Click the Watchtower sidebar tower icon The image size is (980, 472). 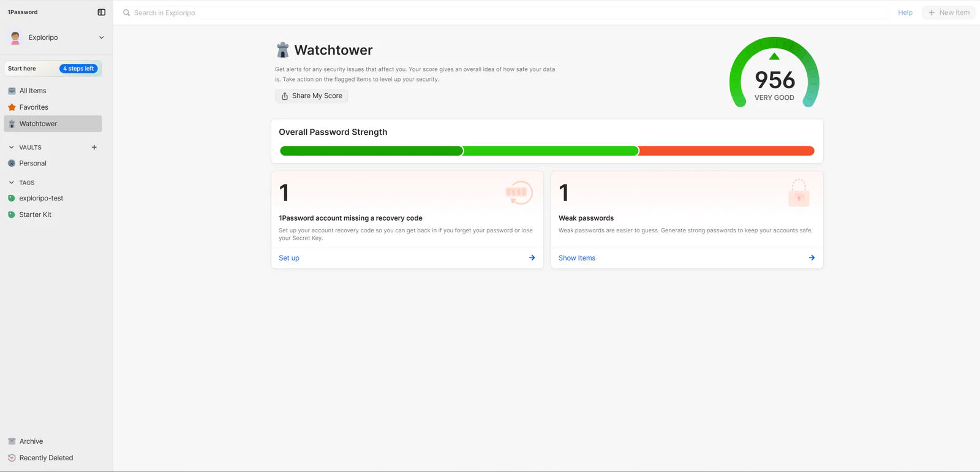click(x=12, y=124)
